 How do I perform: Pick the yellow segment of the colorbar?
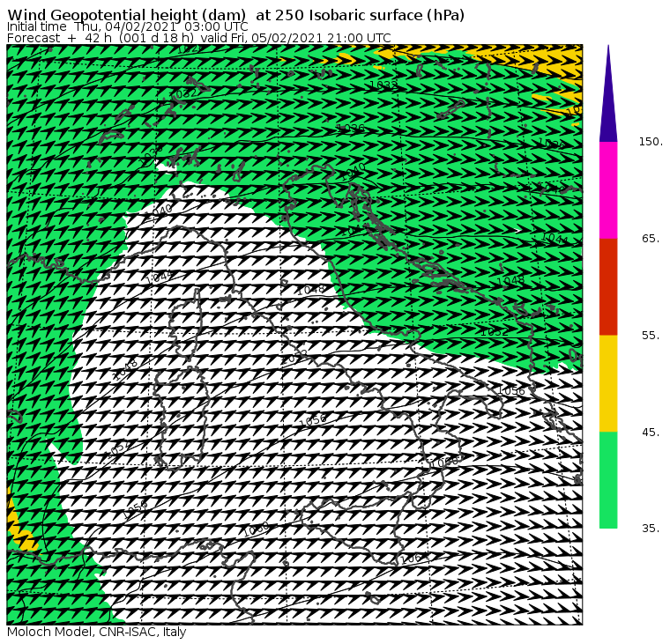pyautogui.click(x=608, y=383)
